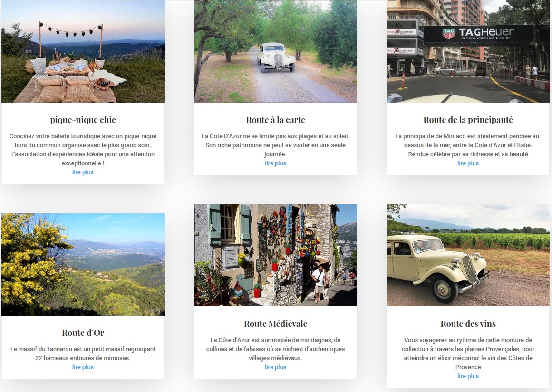
Task: Click the 'pique-nique chic' heading
Action: point(83,120)
